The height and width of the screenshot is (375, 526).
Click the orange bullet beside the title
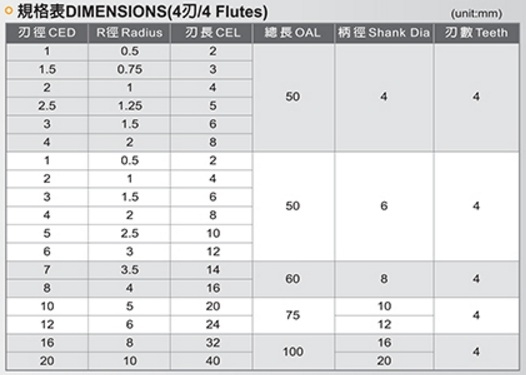point(9,11)
